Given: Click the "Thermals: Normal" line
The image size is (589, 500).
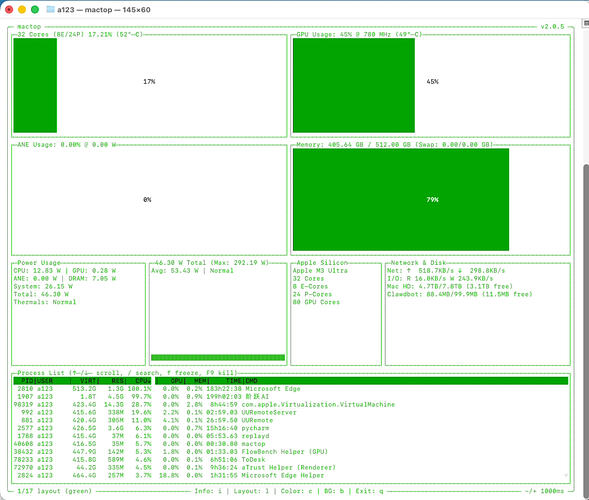Looking at the screenshot, I should [x=45, y=302].
